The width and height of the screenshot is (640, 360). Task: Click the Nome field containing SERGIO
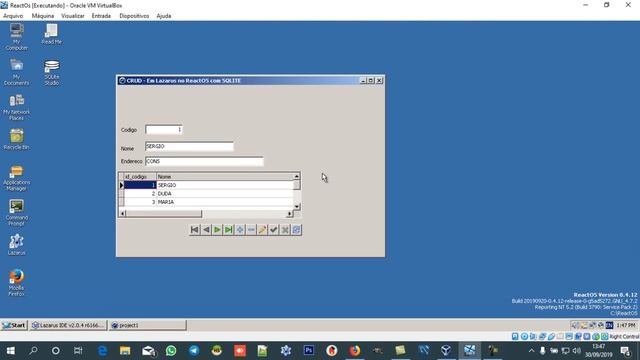click(x=189, y=146)
